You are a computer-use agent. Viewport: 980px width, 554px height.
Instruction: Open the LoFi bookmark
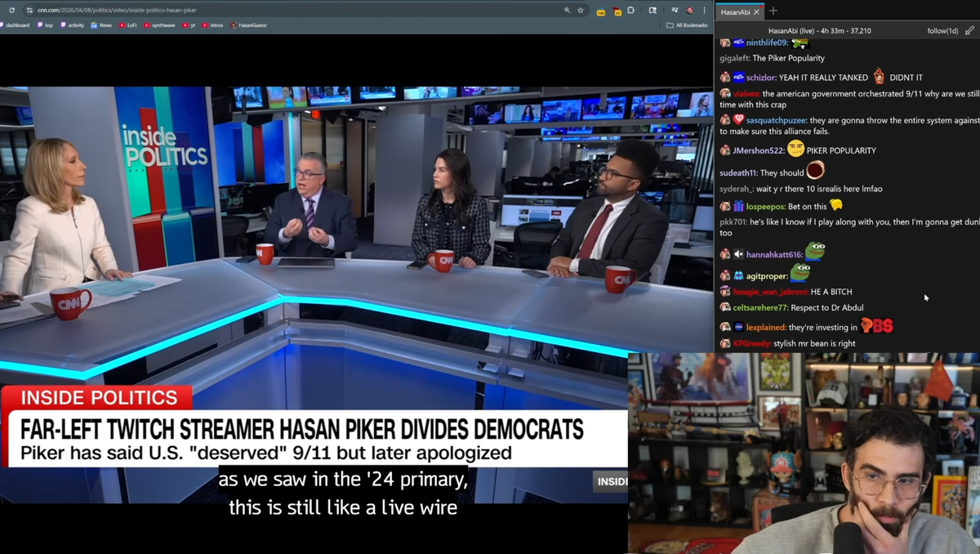[x=128, y=25]
